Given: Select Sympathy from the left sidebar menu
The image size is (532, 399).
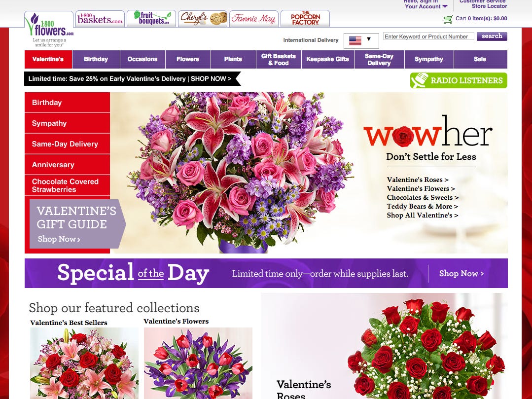Looking at the screenshot, I should pos(50,123).
